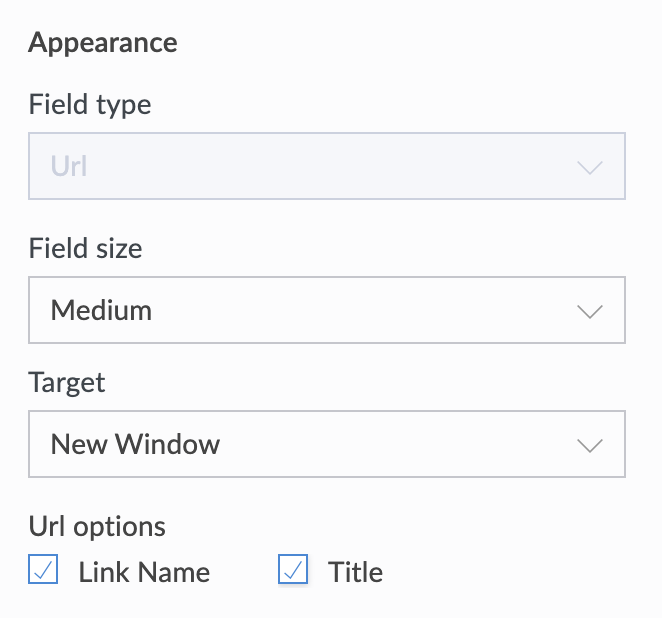
Task: Open the Field type dropdown
Action: (x=326, y=166)
